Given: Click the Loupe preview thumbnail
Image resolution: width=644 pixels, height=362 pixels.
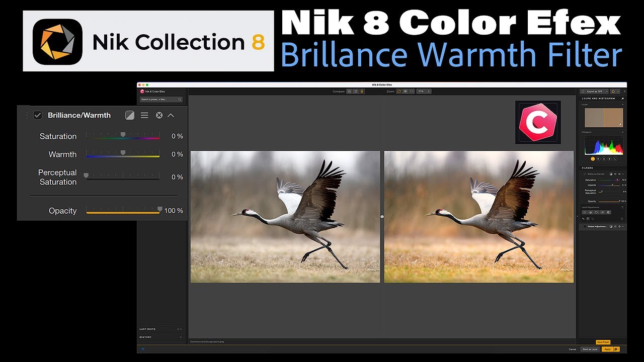Looking at the screenshot, I should coord(604,118).
